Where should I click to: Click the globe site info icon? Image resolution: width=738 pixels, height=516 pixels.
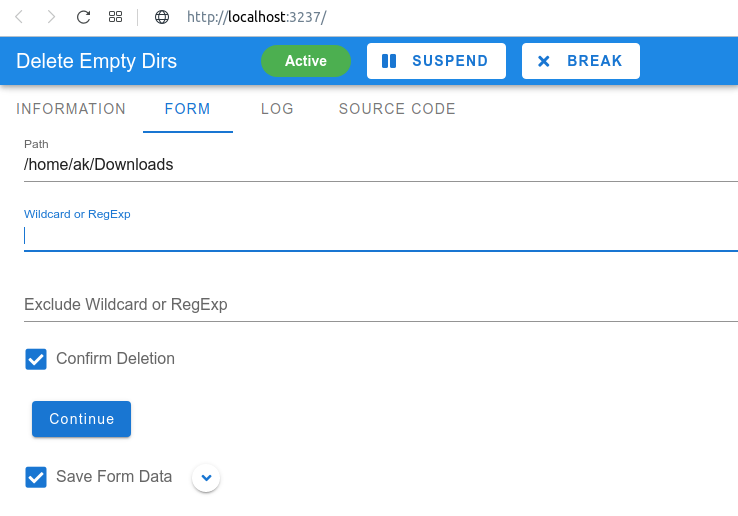click(162, 17)
